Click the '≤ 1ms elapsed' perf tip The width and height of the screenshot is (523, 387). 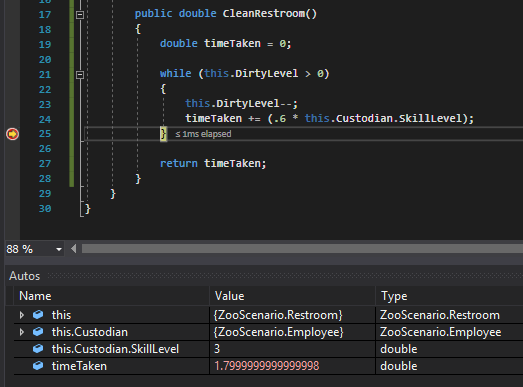click(x=203, y=134)
